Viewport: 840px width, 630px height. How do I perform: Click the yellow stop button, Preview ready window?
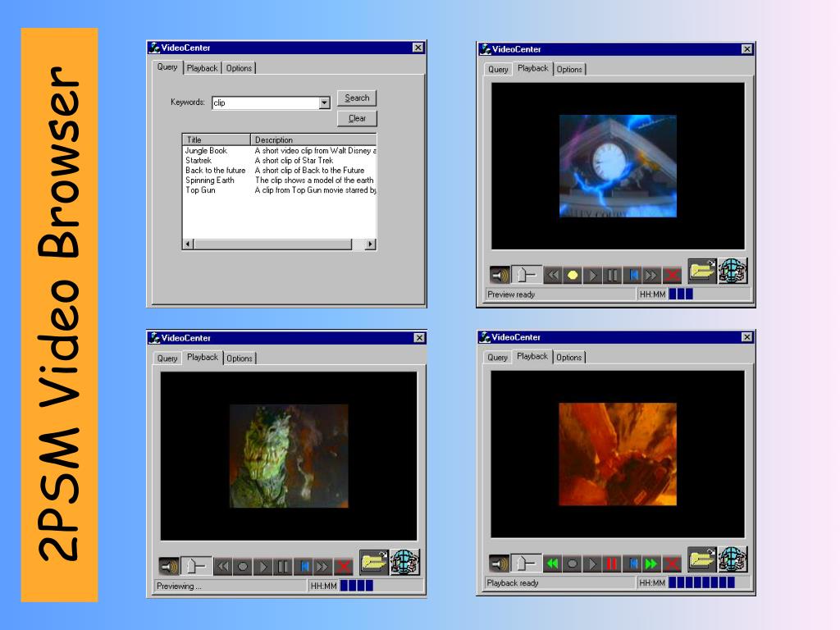(573, 276)
